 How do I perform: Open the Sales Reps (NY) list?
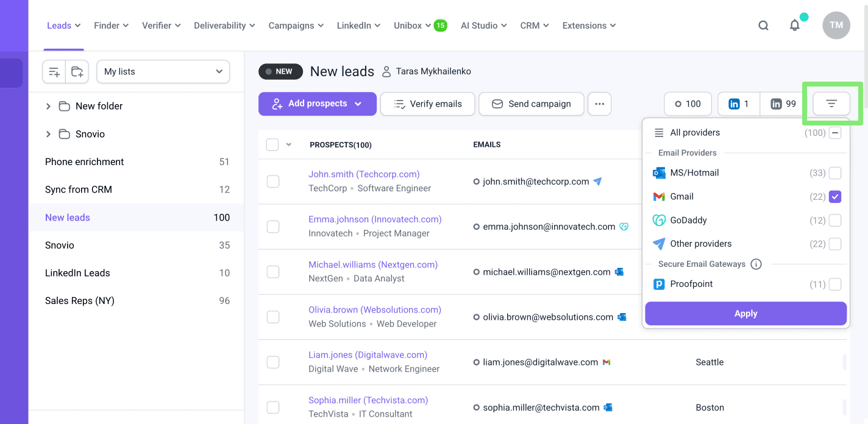80,301
